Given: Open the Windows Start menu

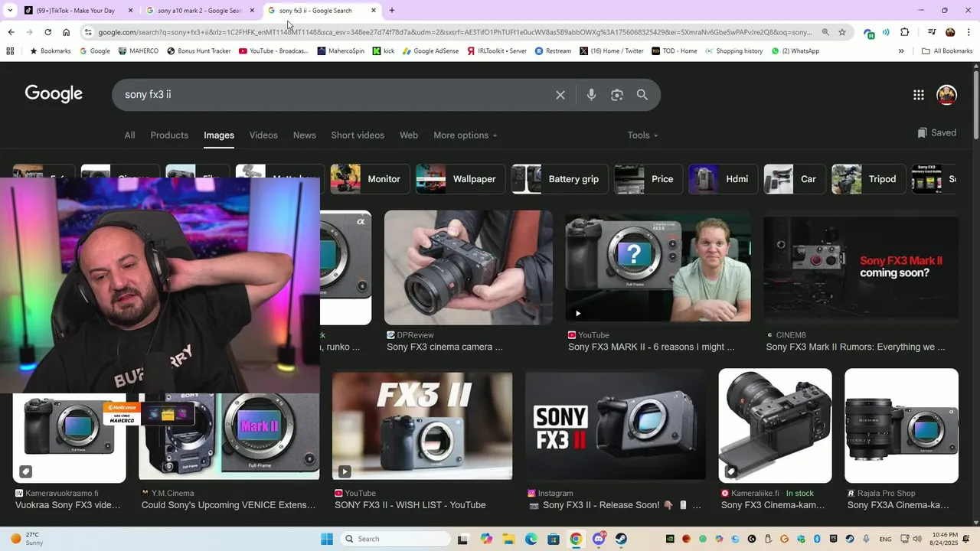Looking at the screenshot, I should (327, 539).
